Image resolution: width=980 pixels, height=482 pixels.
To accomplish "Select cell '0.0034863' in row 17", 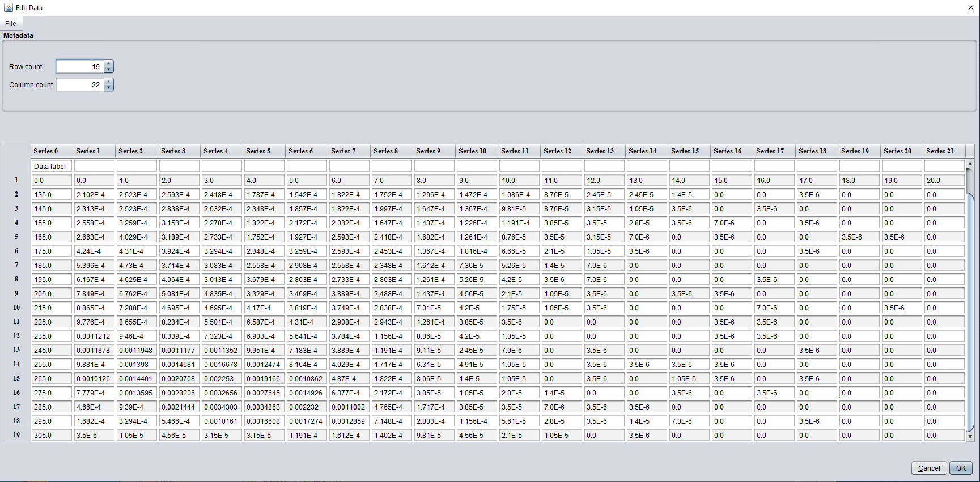I will pyautogui.click(x=264, y=407).
